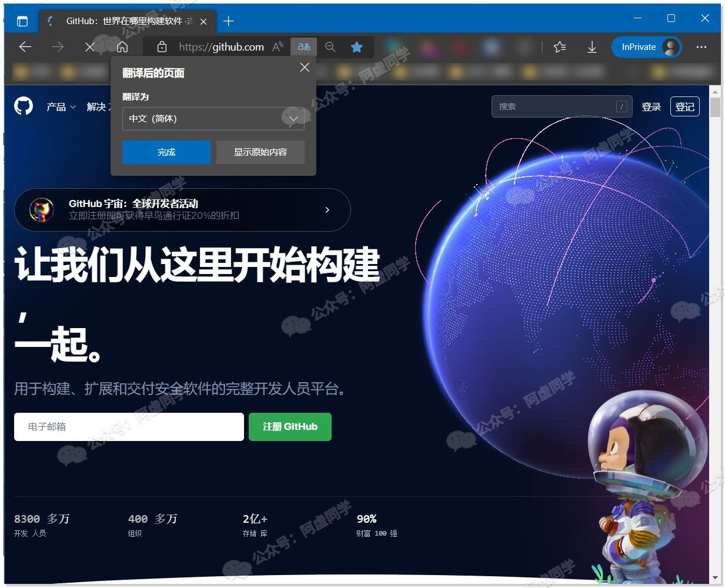Open the zoom magnifier icon

tap(330, 47)
